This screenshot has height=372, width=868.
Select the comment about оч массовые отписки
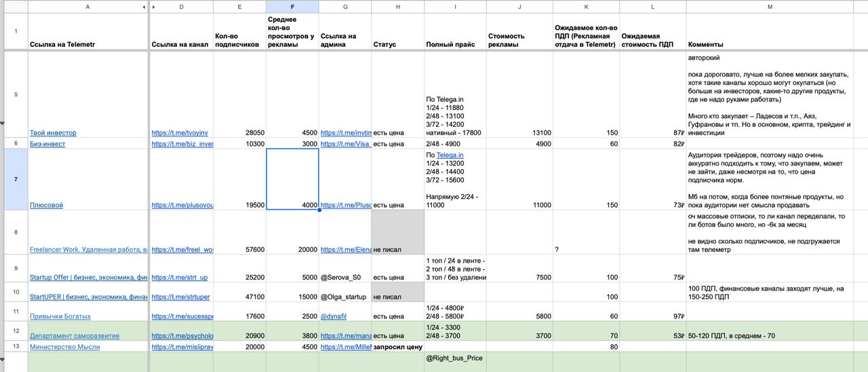pos(770,232)
